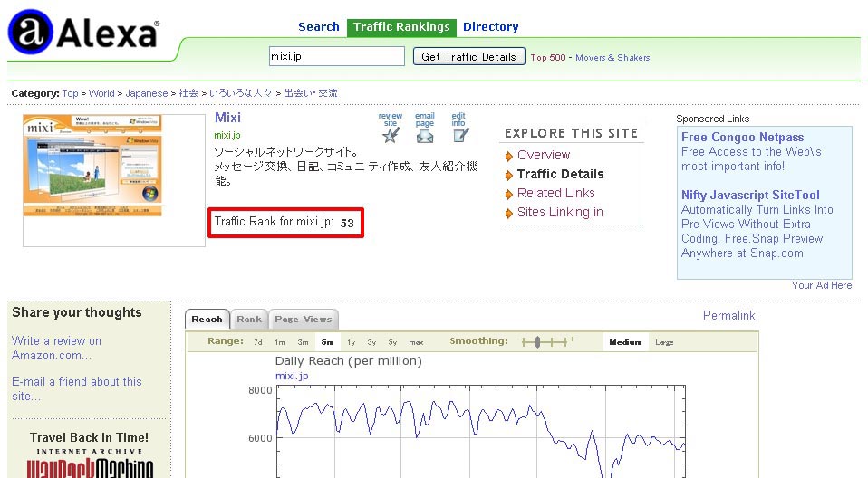Image resolution: width=868 pixels, height=478 pixels.
Task: Set graph range to 1y
Action: tap(351, 342)
